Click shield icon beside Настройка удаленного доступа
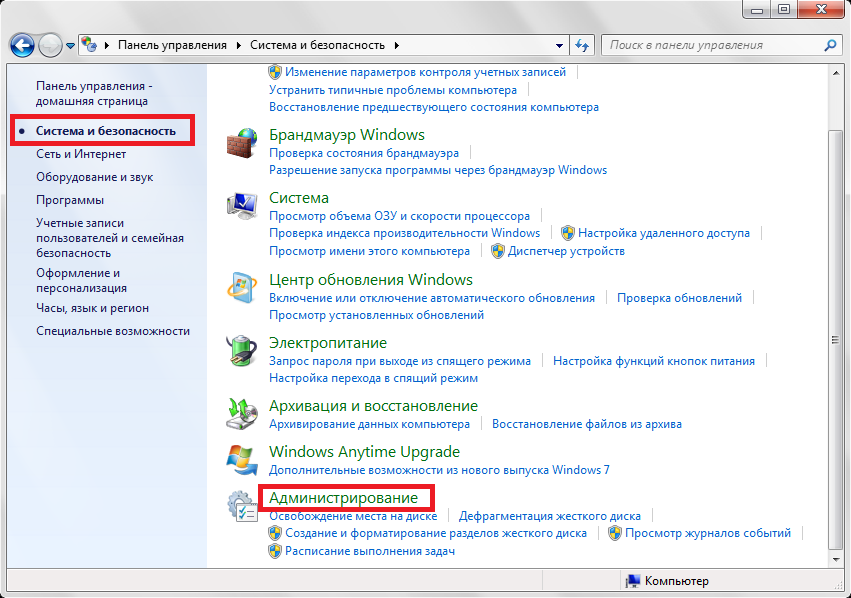This screenshot has height=598, width=851. pos(568,233)
